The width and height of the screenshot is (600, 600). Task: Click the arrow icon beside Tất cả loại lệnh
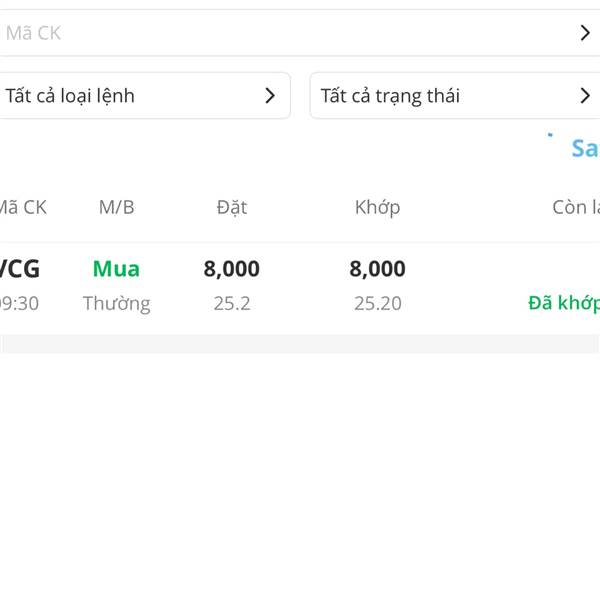tap(270, 96)
